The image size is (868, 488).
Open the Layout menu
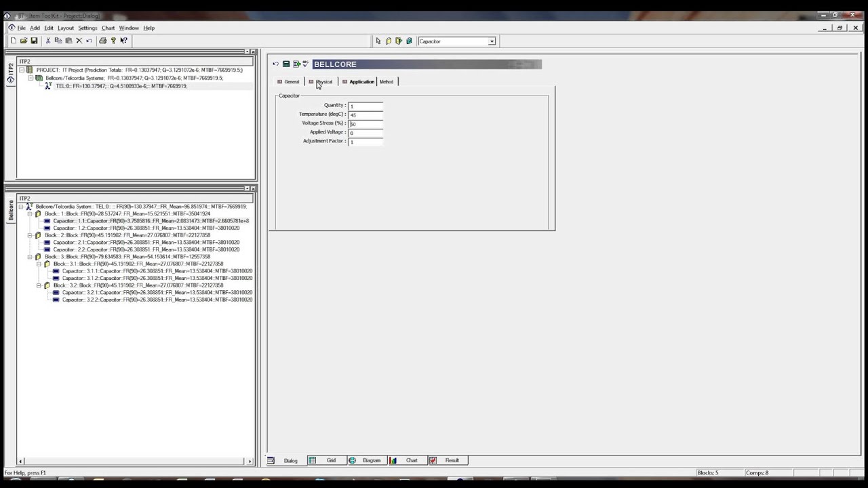[x=66, y=28]
